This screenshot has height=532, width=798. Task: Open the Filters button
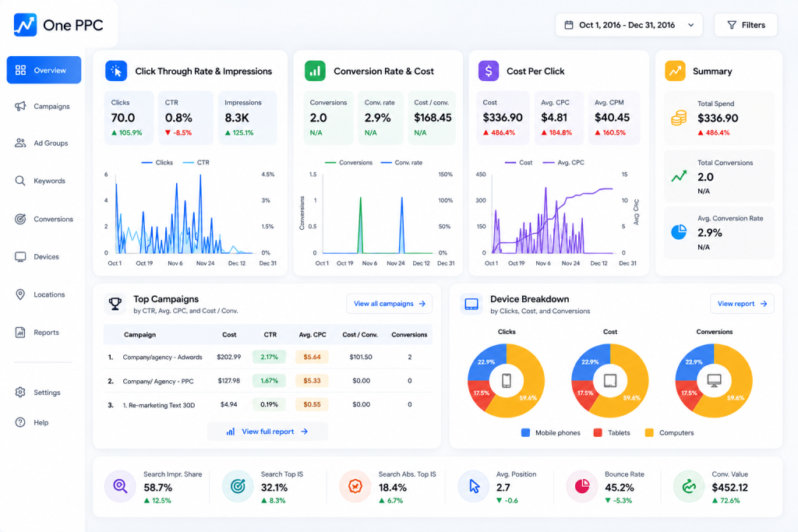(x=746, y=25)
